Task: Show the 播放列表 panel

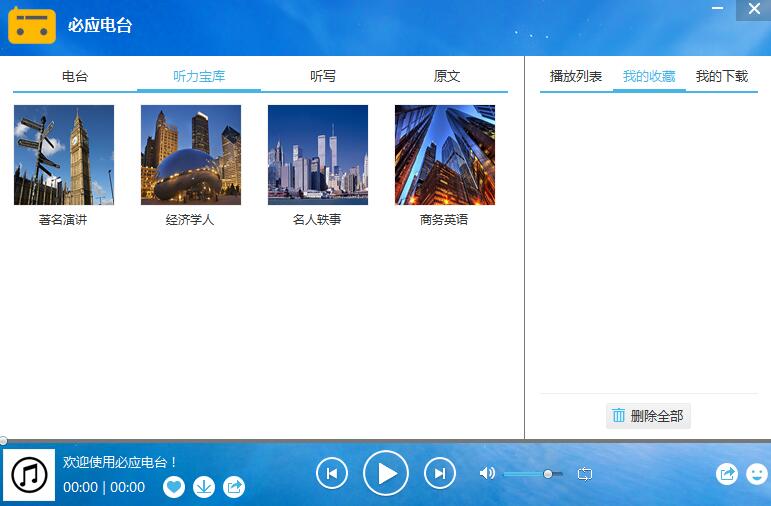Action: tap(576, 76)
